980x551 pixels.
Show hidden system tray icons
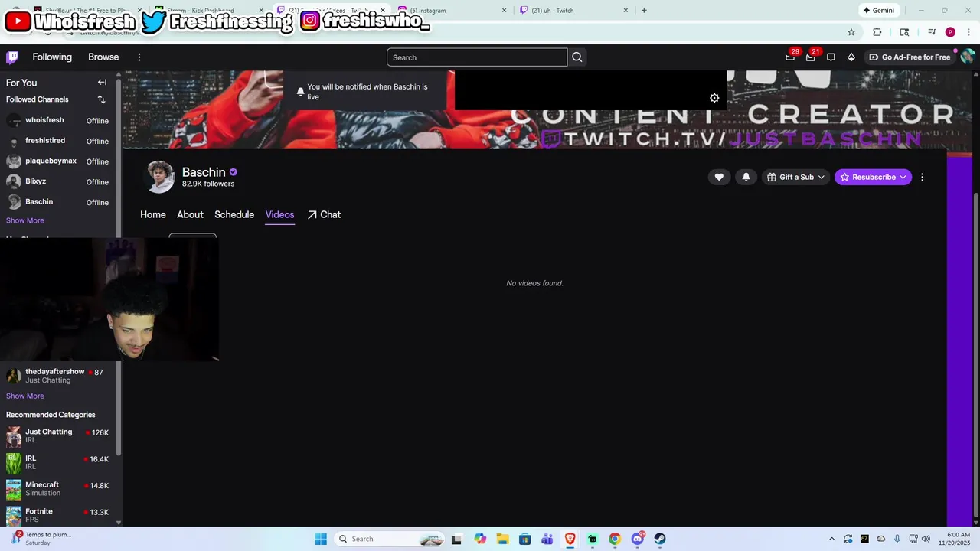pos(832,539)
